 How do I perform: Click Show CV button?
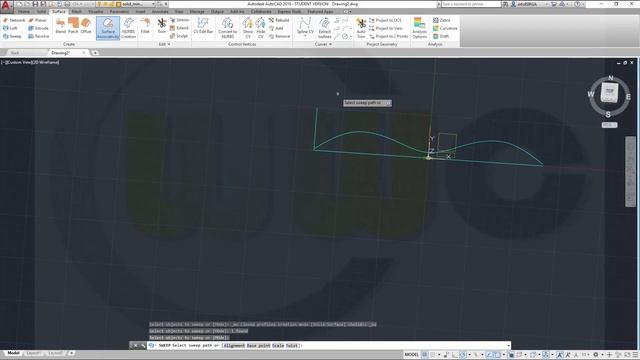248,28
